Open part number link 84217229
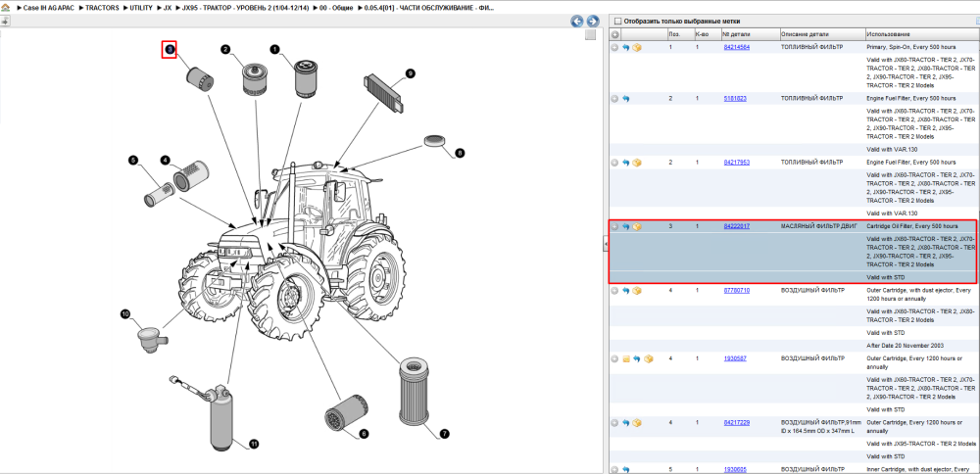 click(736, 423)
